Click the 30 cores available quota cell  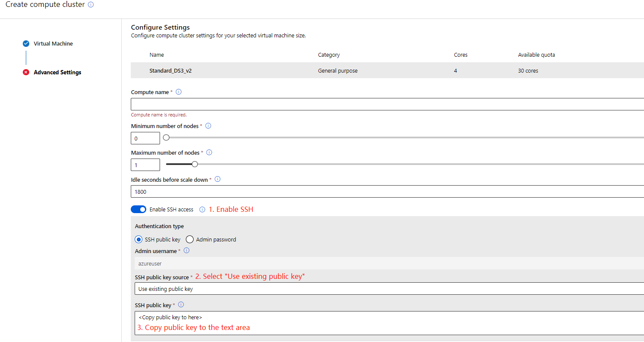click(528, 71)
